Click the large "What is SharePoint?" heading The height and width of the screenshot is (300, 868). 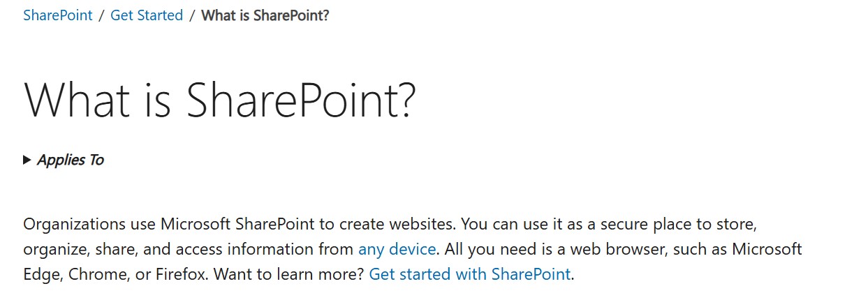[x=220, y=100]
